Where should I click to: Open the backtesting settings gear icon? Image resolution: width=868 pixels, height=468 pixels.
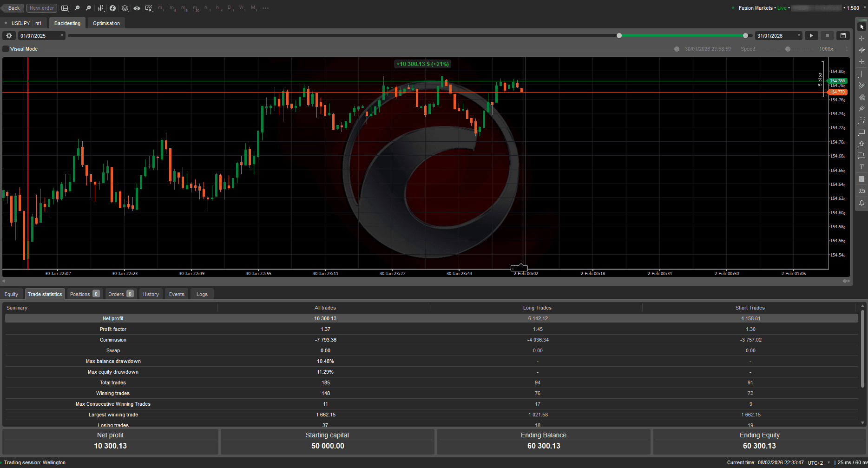click(x=8, y=35)
